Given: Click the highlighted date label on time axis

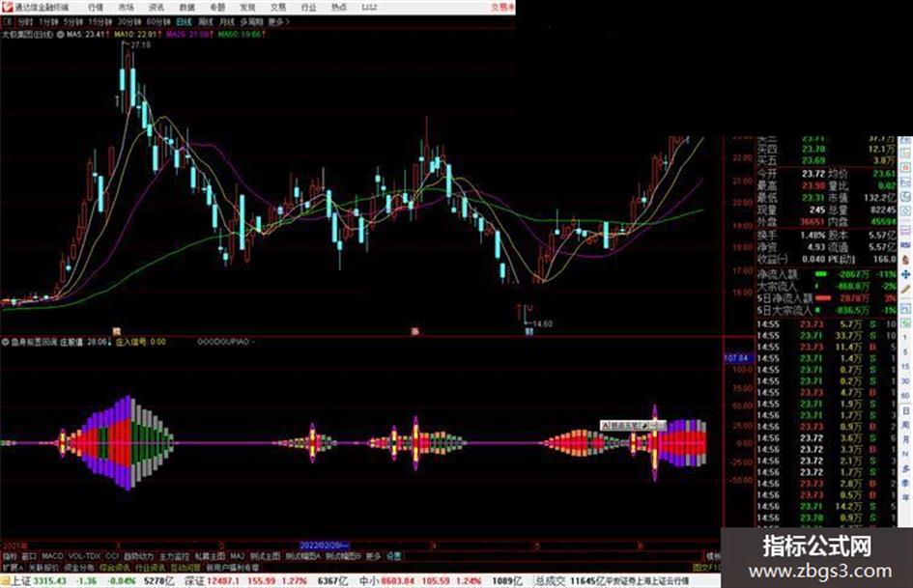Looking at the screenshot, I should (x=324, y=546).
